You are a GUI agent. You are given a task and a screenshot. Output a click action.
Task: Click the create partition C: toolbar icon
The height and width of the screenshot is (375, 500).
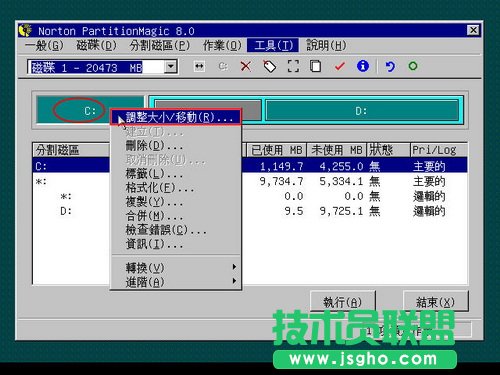(223, 66)
